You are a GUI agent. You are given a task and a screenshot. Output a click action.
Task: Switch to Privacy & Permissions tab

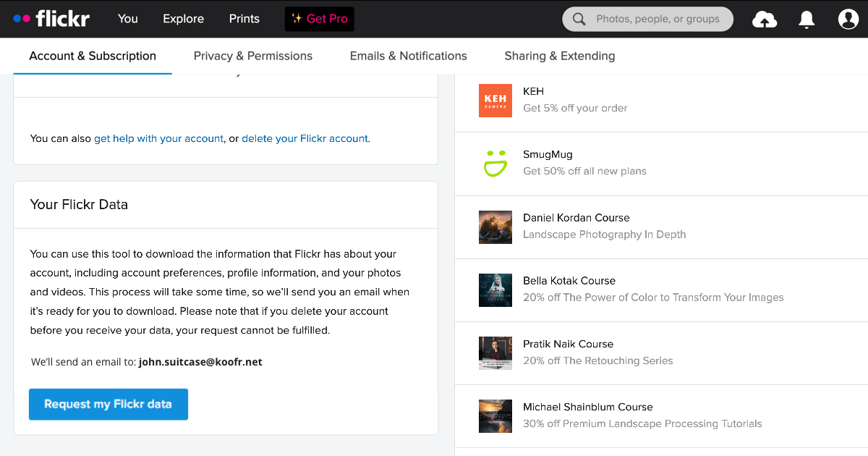tap(253, 56)
